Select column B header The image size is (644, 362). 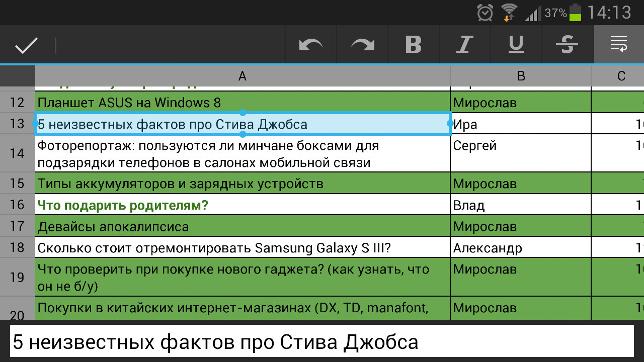(521, 76)
